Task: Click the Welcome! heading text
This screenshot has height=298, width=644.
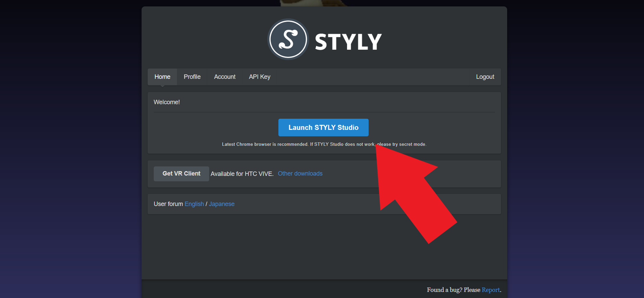Action: pos(167,102)
